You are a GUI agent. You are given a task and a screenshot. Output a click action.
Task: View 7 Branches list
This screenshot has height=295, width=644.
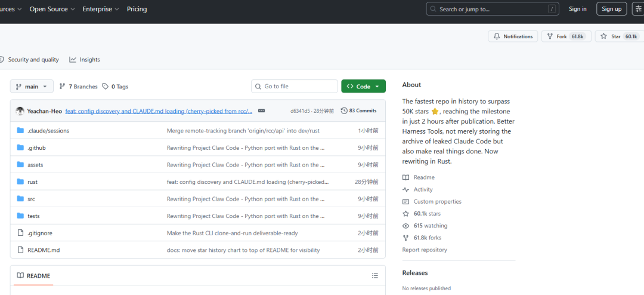point(79,87)
